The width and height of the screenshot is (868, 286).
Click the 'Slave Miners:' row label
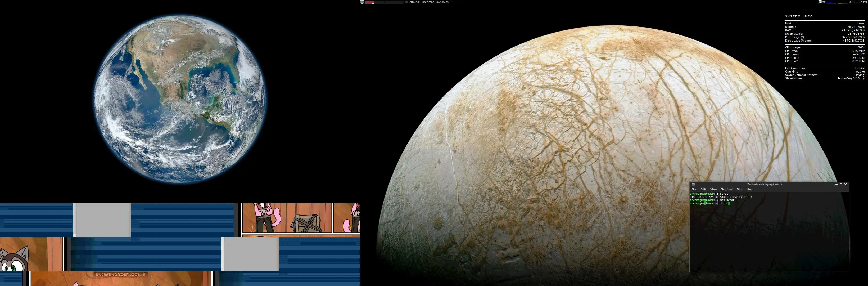coord(794,79)
